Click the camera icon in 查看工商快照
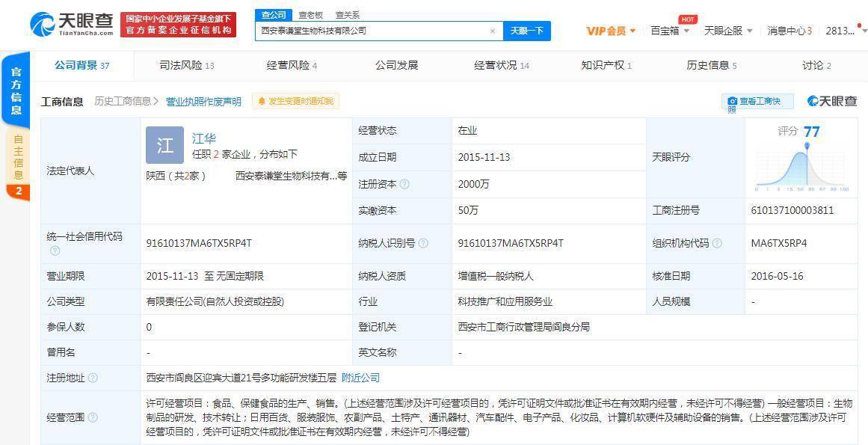The width and height of the screenshot is (868, 445). [x=732, y=101]
